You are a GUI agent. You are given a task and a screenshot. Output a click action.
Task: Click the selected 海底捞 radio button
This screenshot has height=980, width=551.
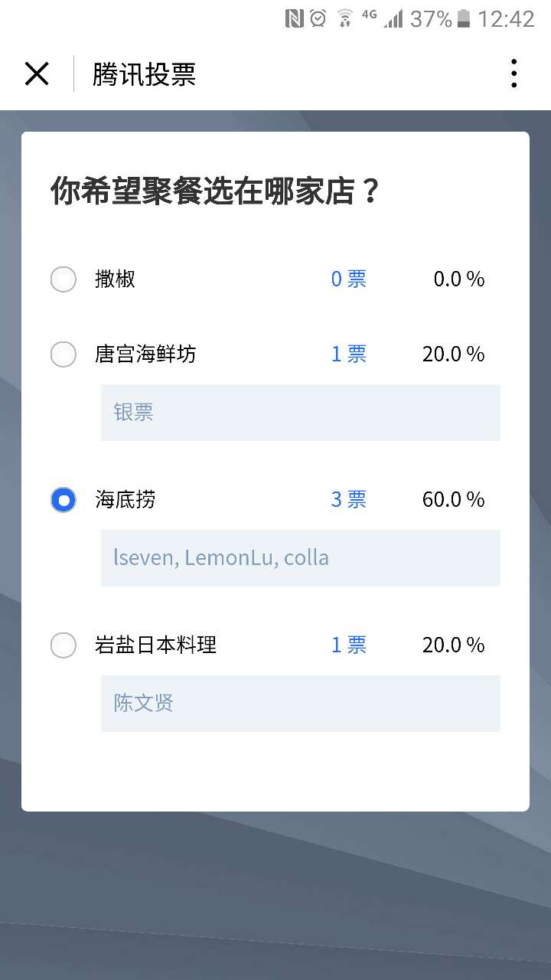tap(64, 500)
